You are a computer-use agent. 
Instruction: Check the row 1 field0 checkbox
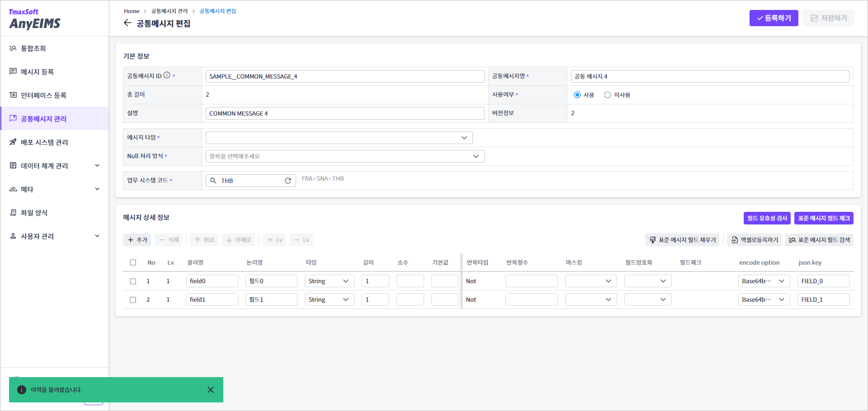coord(133,281)
